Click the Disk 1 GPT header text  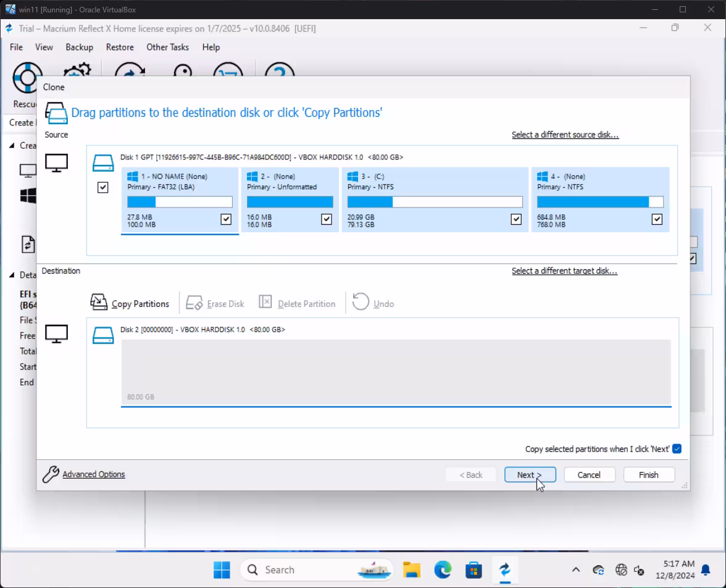(262, 157)
